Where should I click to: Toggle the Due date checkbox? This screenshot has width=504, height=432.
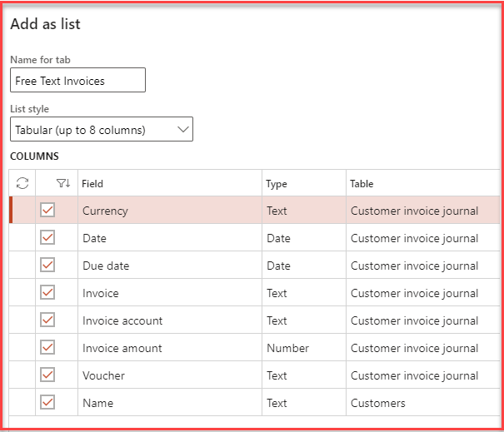coord(47,266)
